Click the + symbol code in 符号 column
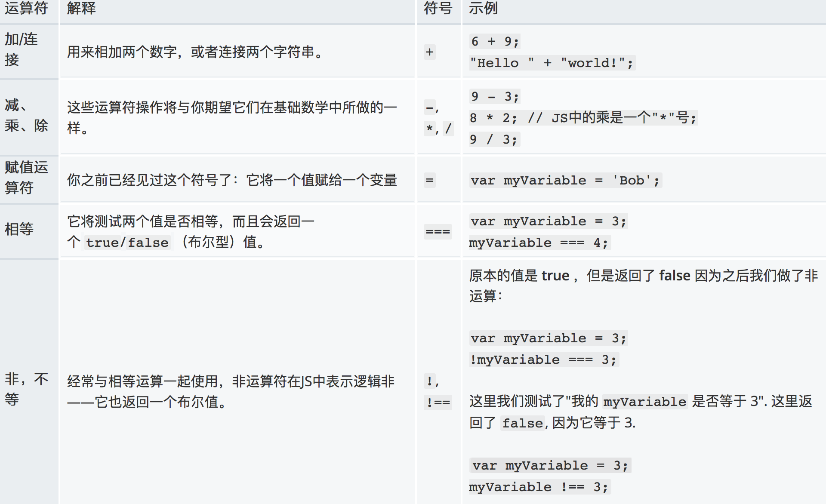826x504 pixels. [429, 52]
